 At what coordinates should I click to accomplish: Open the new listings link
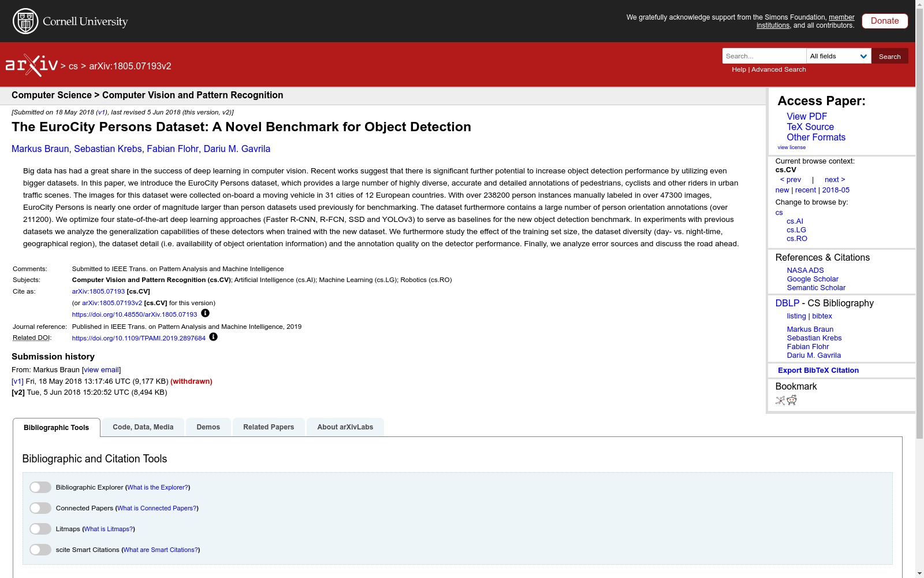point(782,190)
